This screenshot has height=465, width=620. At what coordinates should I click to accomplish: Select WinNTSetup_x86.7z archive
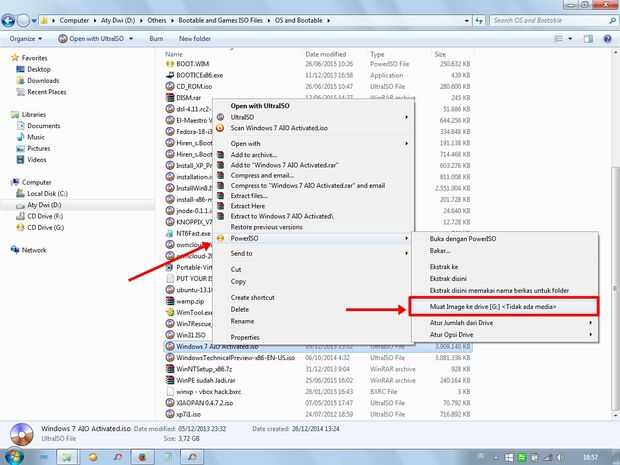click(x=204, y=369)
